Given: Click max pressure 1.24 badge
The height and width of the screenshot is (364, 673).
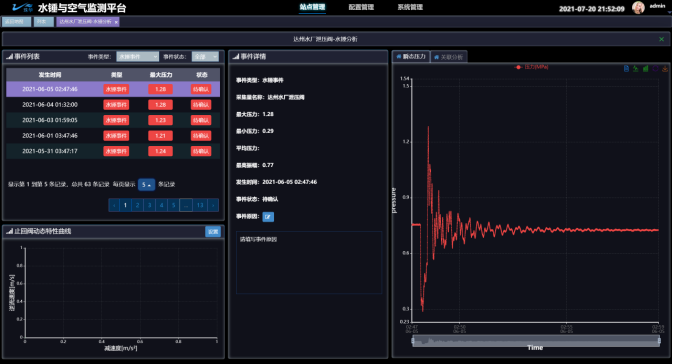Looking at the screenshot, I should coord(161,151).
